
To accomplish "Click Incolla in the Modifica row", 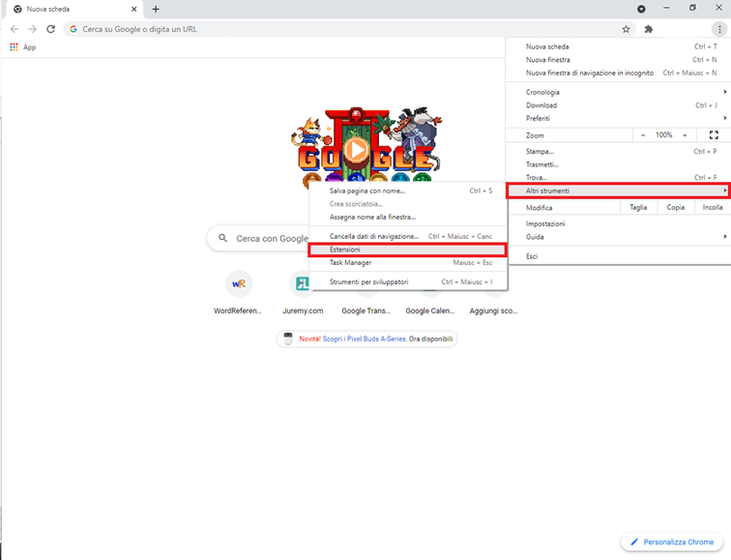I will click(713, 208).
